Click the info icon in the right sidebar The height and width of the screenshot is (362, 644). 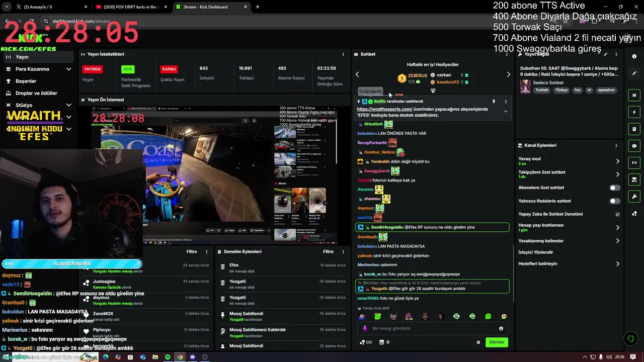pyautogui.click(x=634, y=57)
